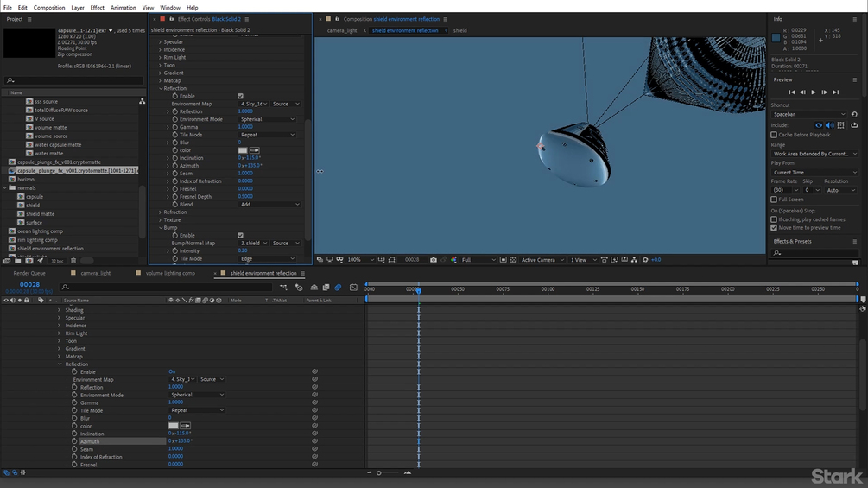The height and width of the screenshot is (488, 868).
Task: Click the color swatch in timeline Reflection
Action: click(x=174, y=426)
